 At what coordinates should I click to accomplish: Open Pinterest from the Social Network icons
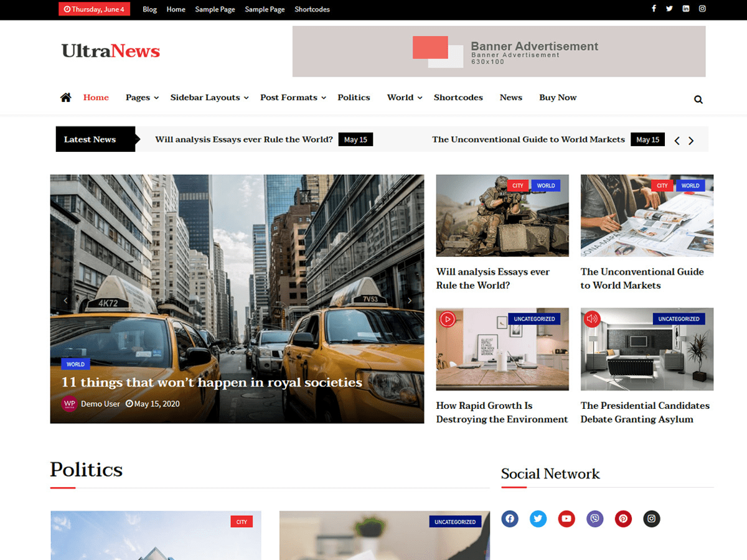(x=623, y=518)
